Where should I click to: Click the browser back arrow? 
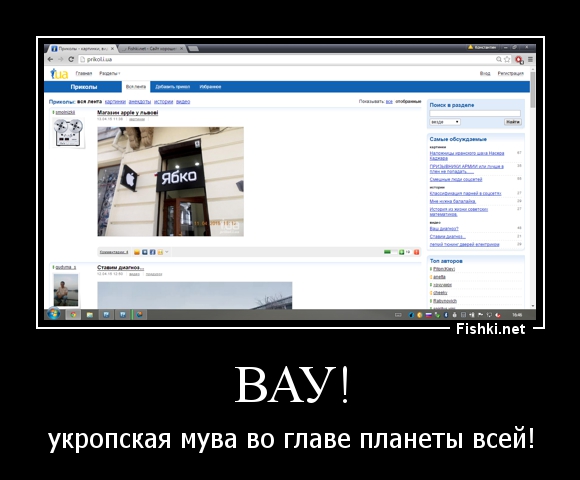pyautogui.click(x=51, y=60)
